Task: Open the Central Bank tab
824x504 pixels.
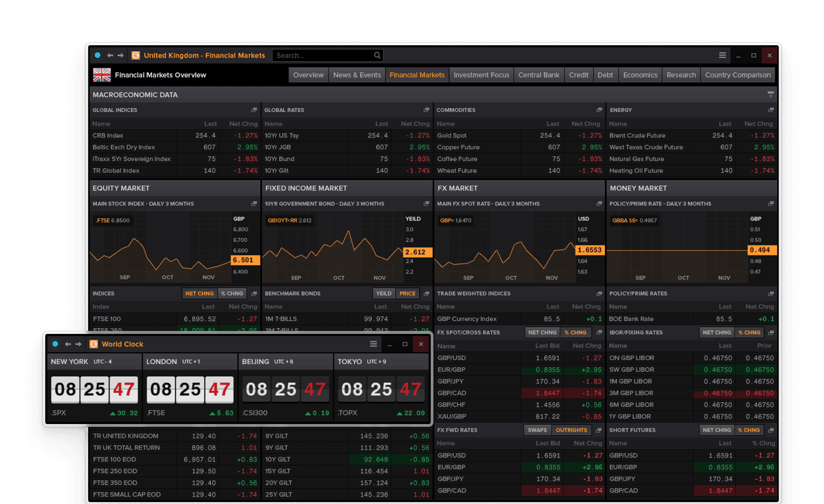Action: (538, 75)
